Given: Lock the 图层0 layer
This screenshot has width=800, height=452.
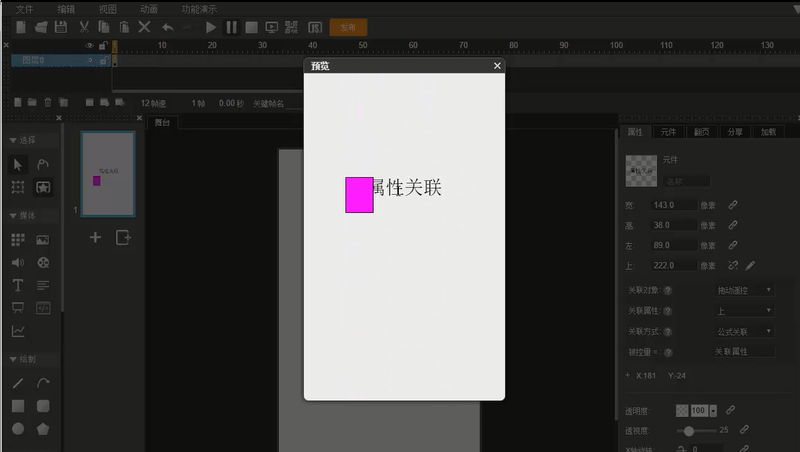Looking at the screenshot, I should click(x=104, y=61).
